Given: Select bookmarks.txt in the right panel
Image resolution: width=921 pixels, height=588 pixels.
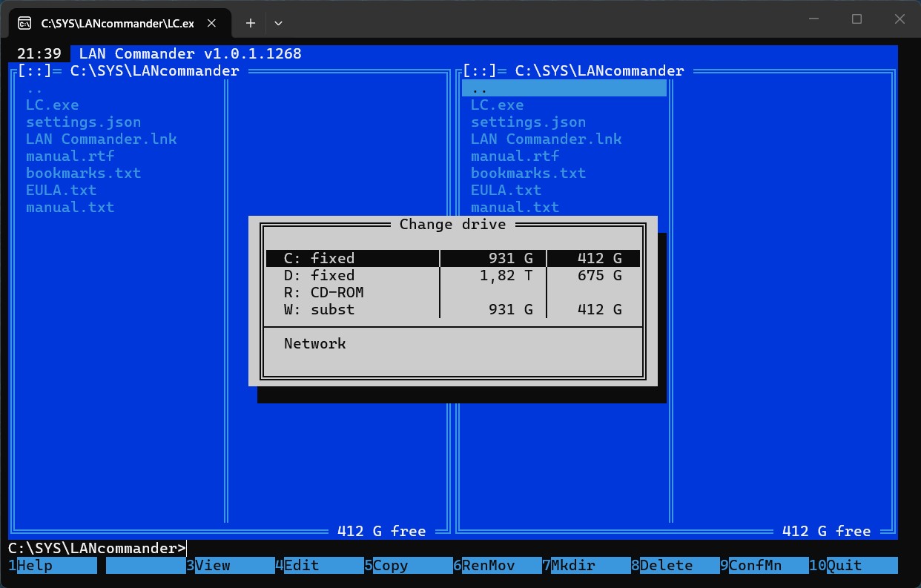Looking at the screenshot, I should [x=529, y=174].
